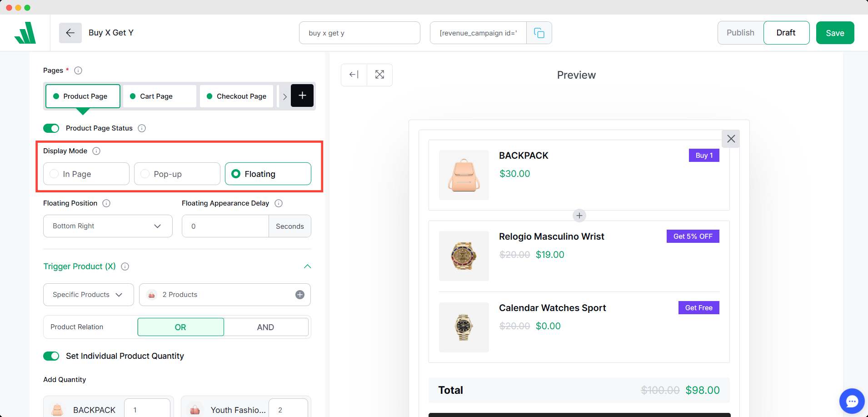Toggle Product Page Status switch

click(x=51, y=128)
